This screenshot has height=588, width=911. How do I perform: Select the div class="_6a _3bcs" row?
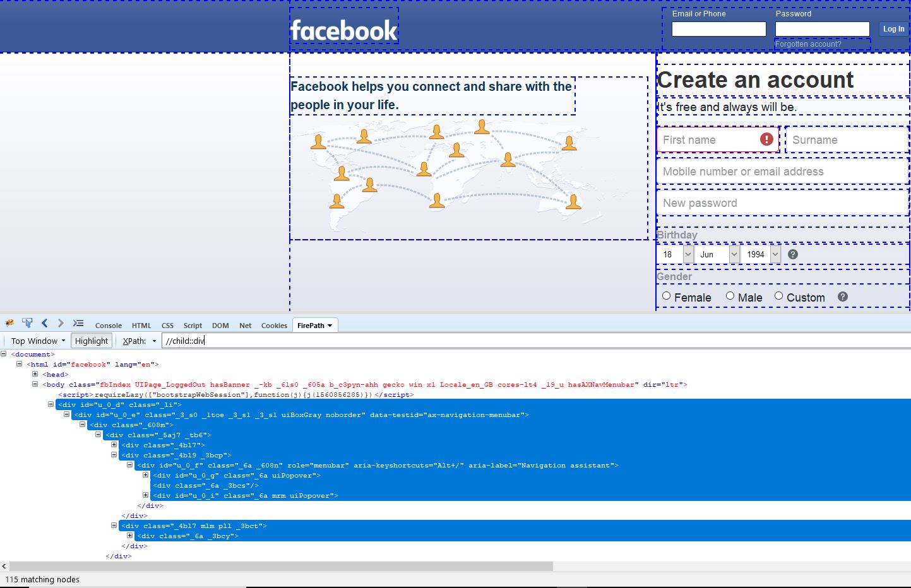(206, 485)
